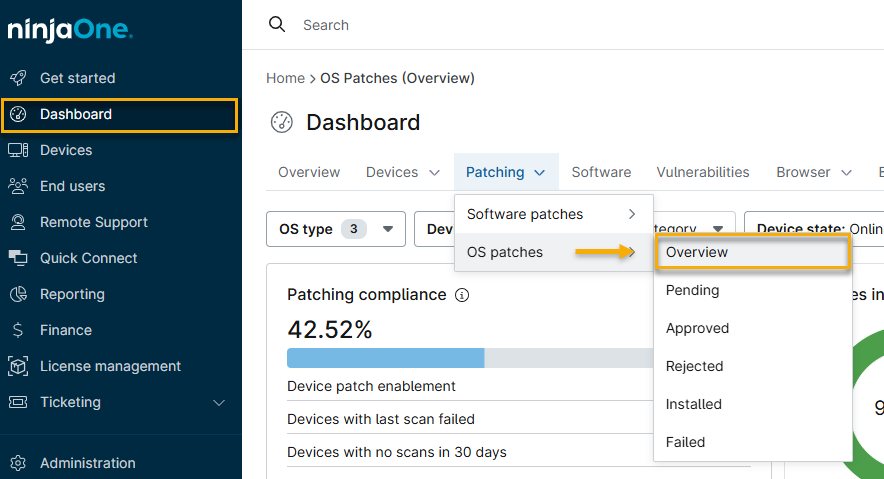This screenshot has width=884, height=479.
Task: Click the Finance dollar sign icon
Action: pyautogui.click(x=18, y=330)
